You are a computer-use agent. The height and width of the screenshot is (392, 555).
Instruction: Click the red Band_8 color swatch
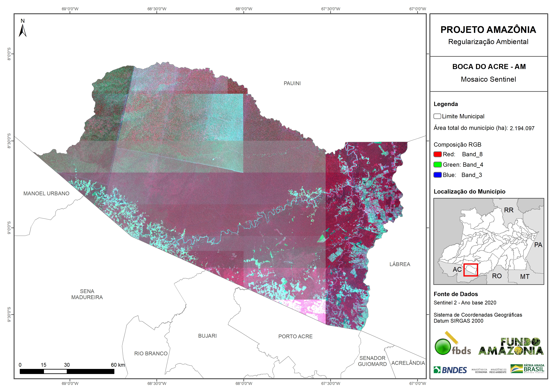(437, 154)
